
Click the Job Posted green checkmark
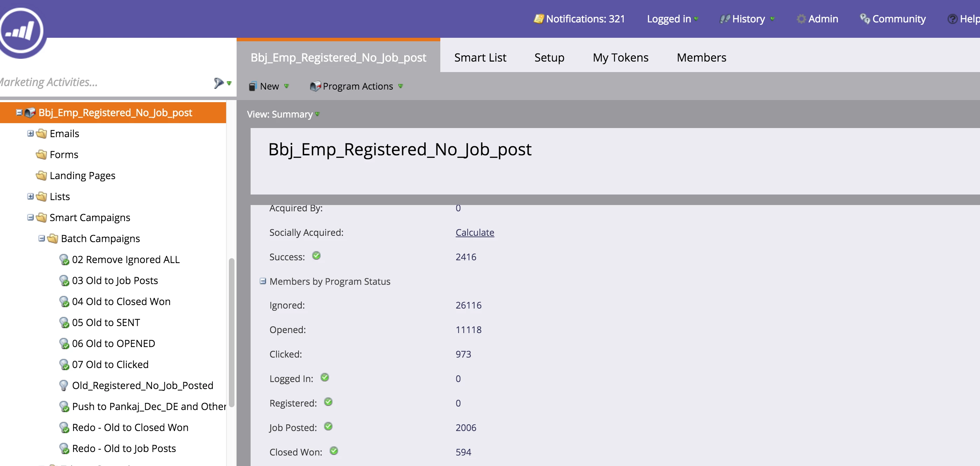[328, 426]
